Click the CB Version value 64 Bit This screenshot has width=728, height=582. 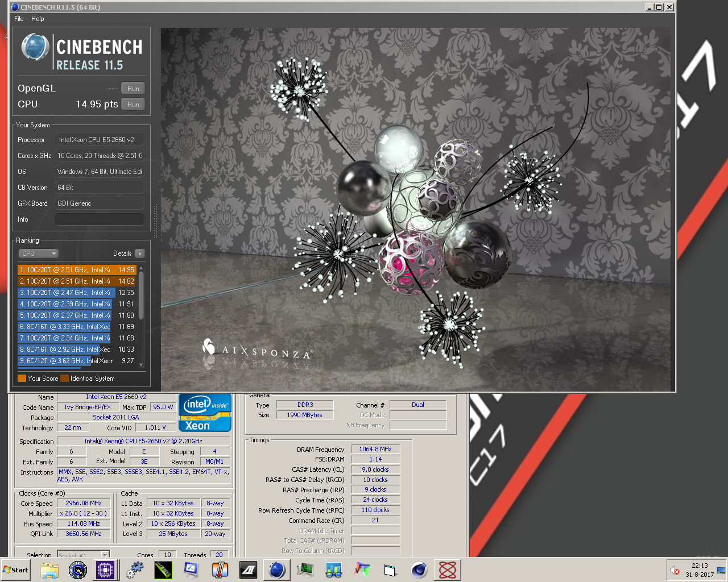(x=99, y=188)
